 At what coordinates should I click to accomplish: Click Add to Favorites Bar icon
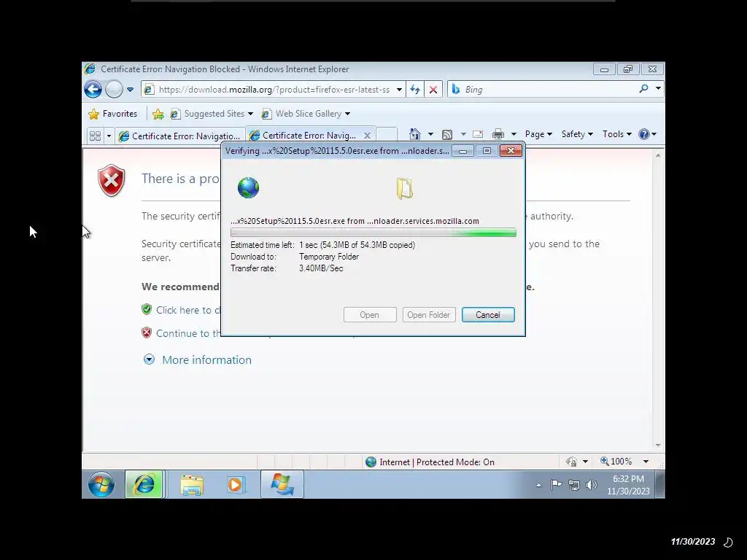158,114
